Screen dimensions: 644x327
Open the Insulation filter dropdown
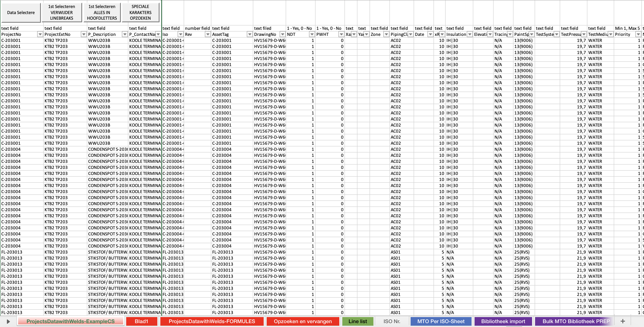pyautogui.click(x=470, y=35)
